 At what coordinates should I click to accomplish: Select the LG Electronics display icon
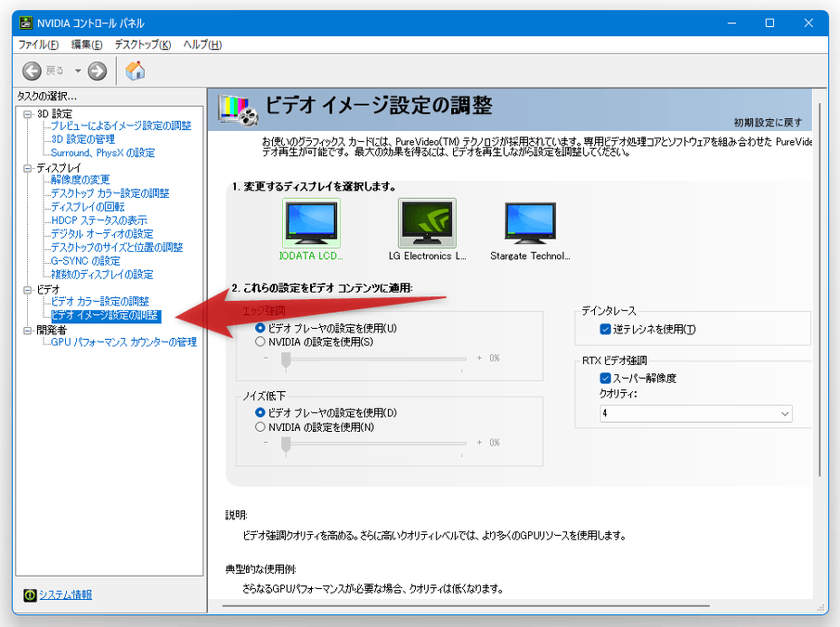coord(427,223)
